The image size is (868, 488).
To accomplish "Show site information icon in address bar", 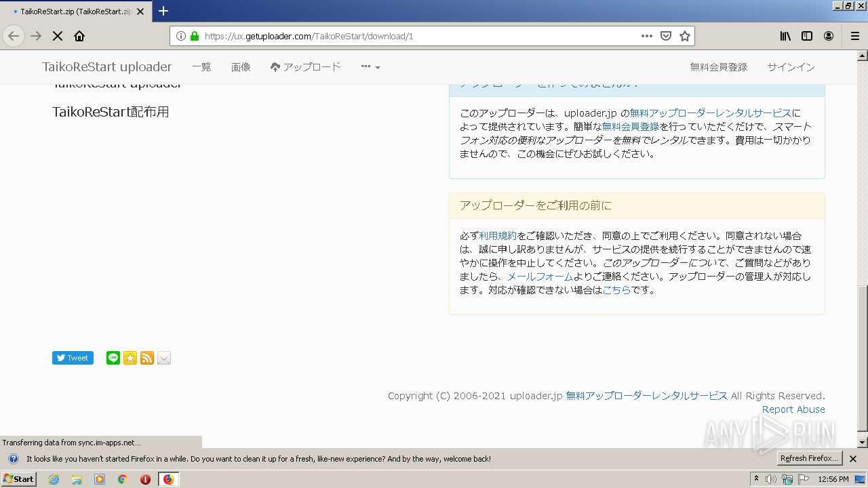I will [181, 36].
